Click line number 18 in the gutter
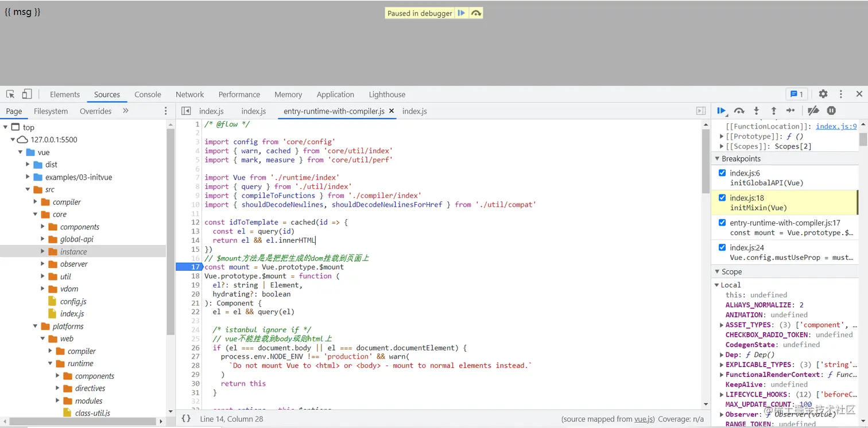The height and width of the screenshot is (428, 868). [195, 276]
